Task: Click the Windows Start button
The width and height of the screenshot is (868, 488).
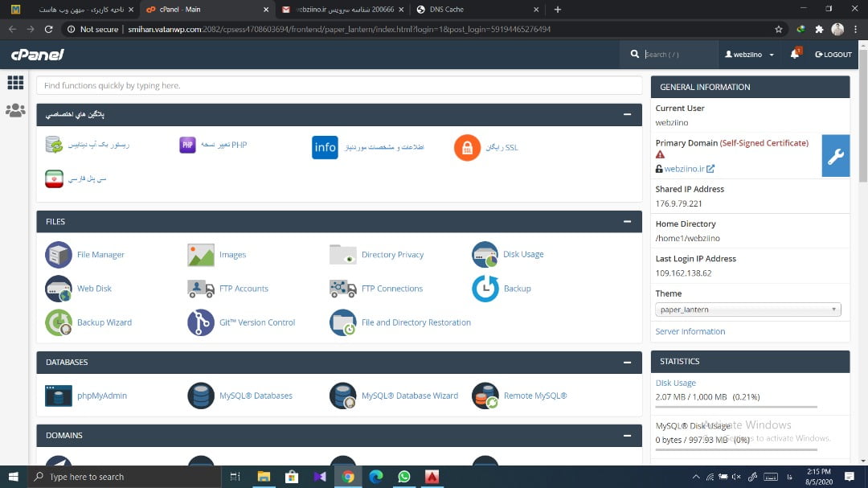Action: (14, 477)
